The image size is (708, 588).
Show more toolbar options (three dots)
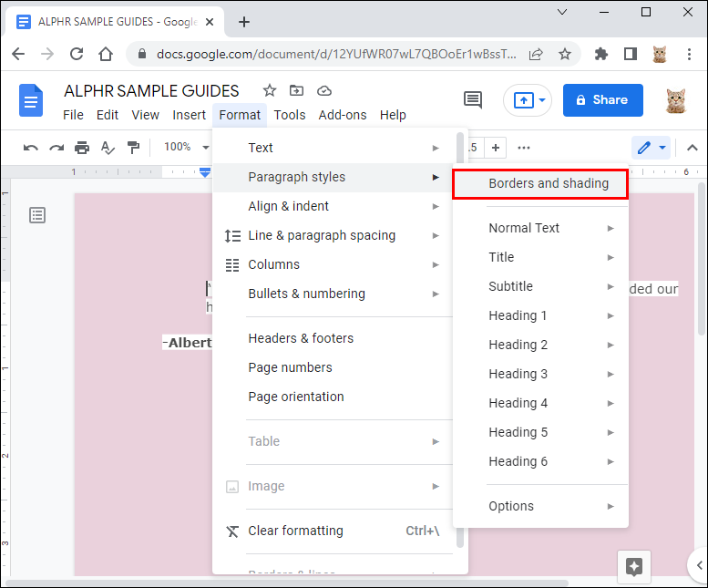pyautogui.click(x=524, y=148)
